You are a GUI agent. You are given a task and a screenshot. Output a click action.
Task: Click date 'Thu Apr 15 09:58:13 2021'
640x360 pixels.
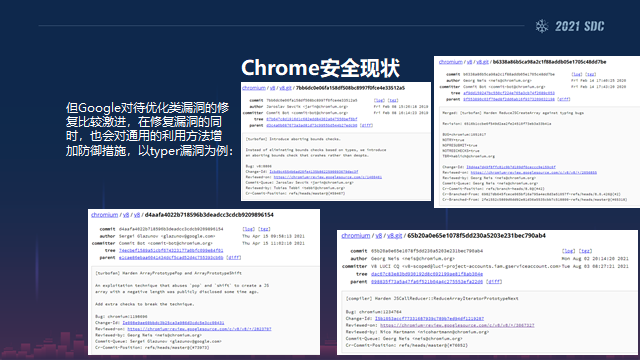point(273,236)
